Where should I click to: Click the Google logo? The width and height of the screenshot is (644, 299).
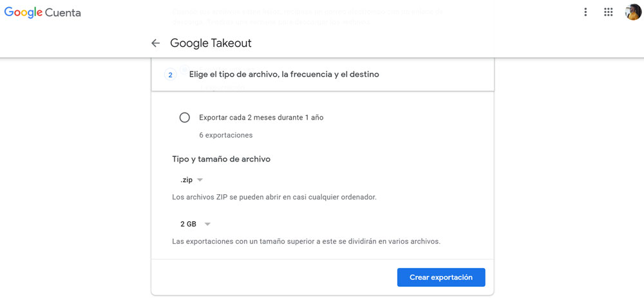click(x=23, y=12)
